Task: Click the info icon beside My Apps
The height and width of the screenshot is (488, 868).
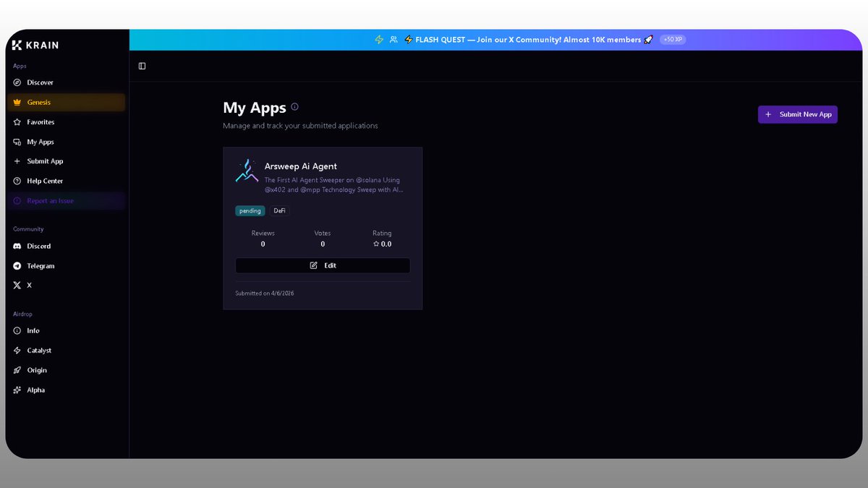Action: click(294, 107)
